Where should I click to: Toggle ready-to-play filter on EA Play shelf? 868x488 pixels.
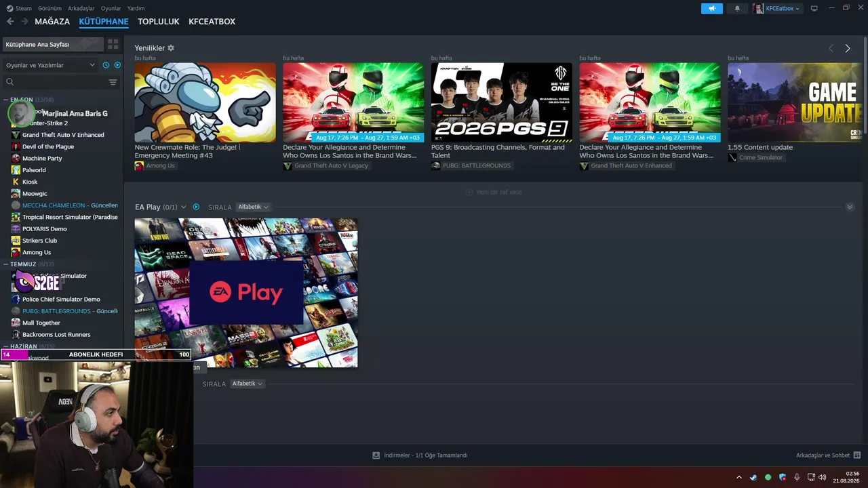point(196,207)
